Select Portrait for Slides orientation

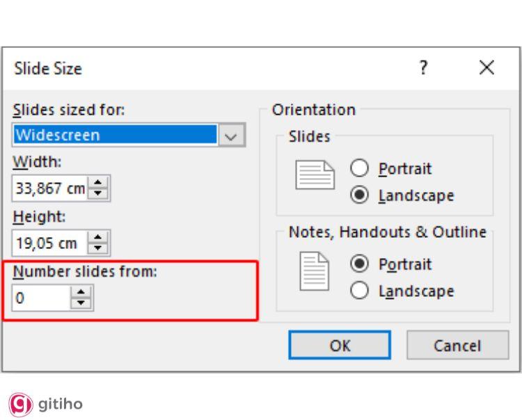pos(361,169)
